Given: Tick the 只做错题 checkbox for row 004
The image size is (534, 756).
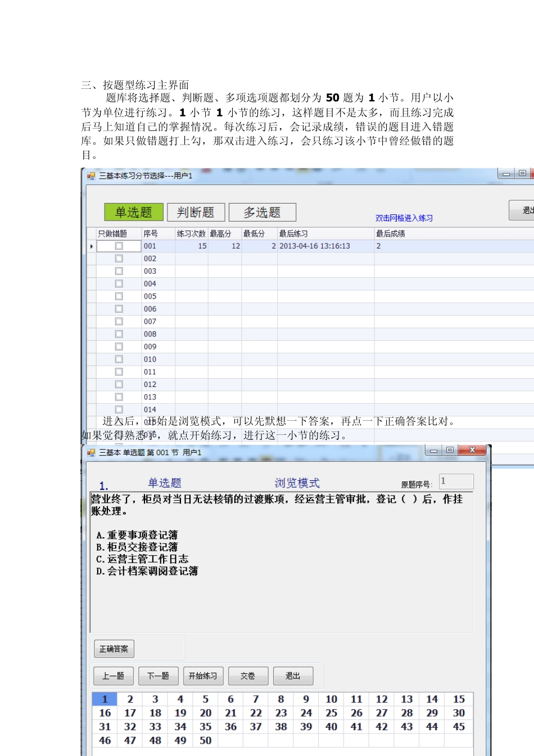Looking at the screenshot, I should click(119, 283).
